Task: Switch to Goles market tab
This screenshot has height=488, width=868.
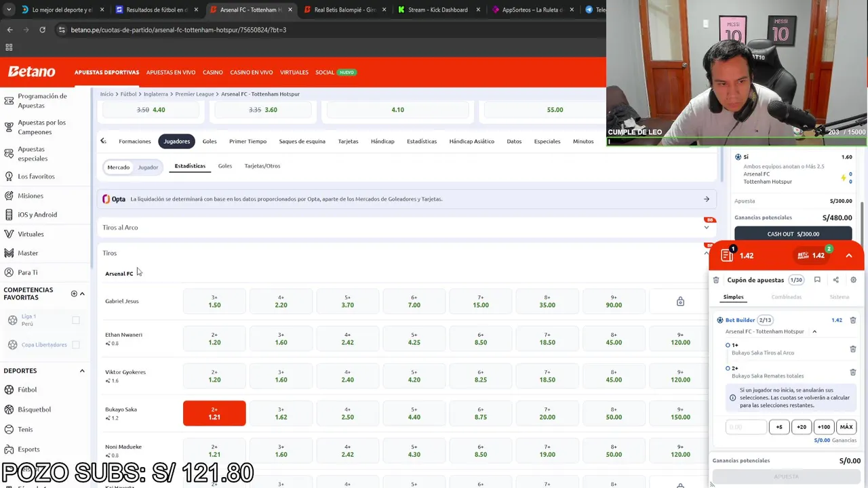Action: (x=210, y=141)
